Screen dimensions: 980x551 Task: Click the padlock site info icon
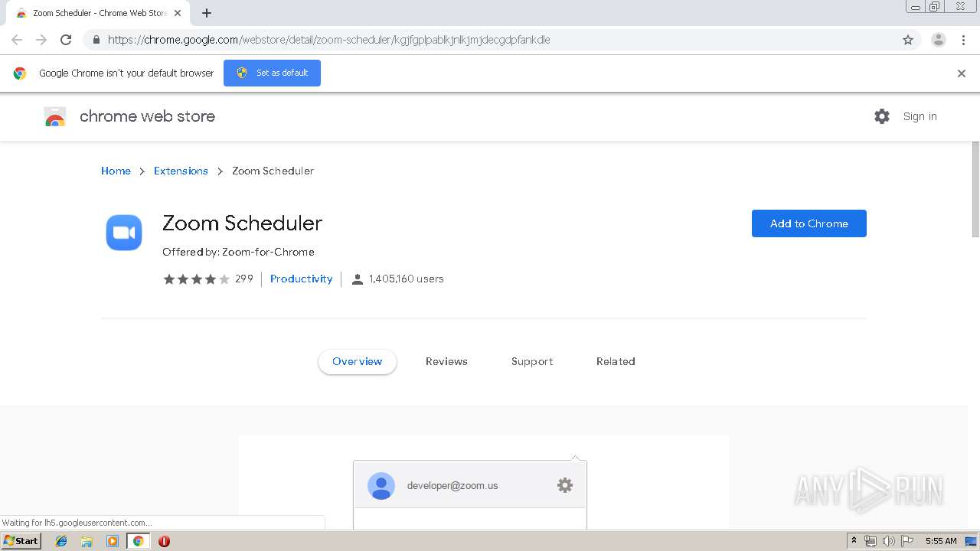click(x=96, y=40)
